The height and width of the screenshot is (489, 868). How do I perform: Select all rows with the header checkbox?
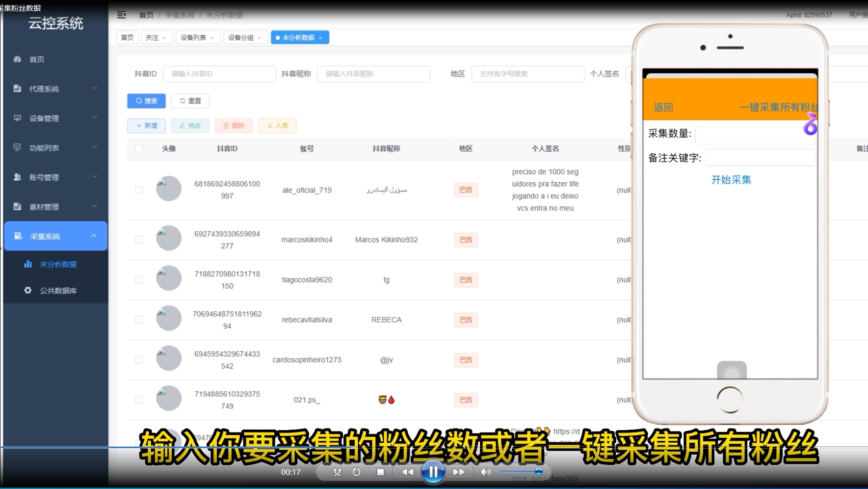pyautogui.click(x=139, y=148)
